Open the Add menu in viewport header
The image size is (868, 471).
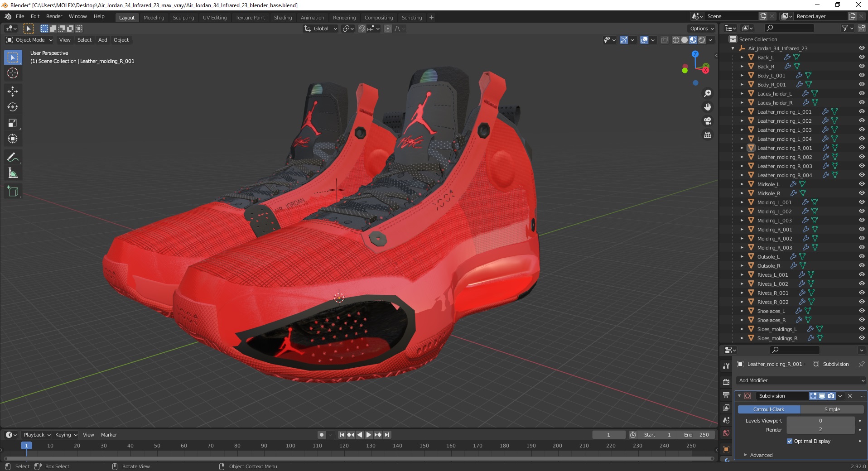click(x=103, y=40)
